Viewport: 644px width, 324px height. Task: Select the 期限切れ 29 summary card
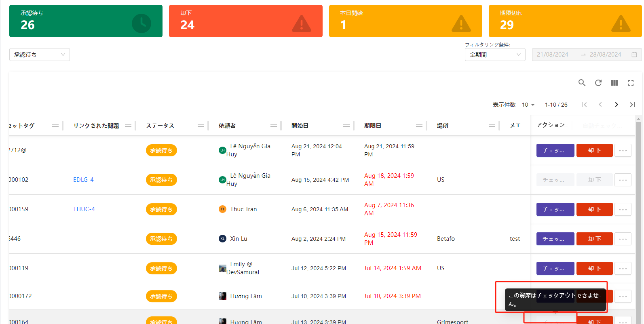coord(565,21)
